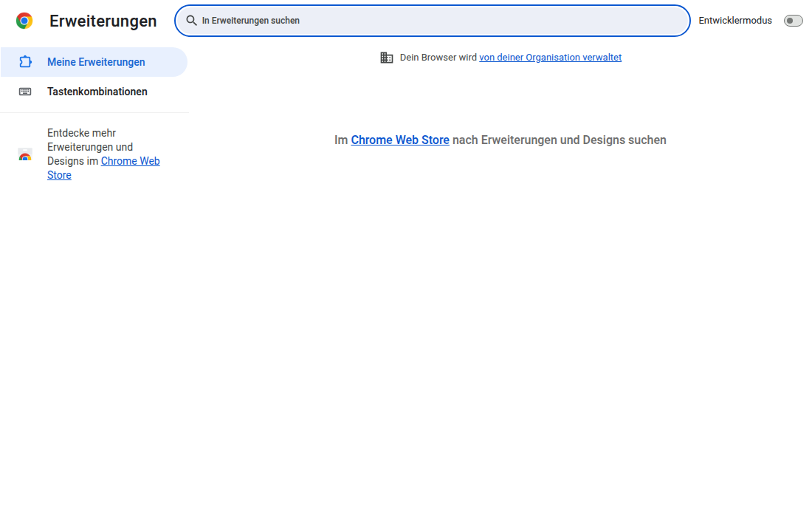Click the 'Dein Browser wird' text
The height and width of the screenshot is (517, 812).
coord(438,58)
